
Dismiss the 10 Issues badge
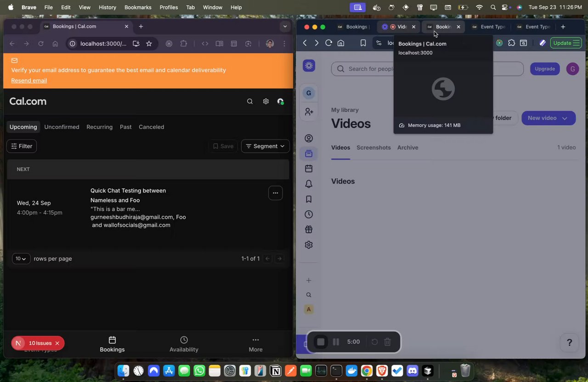coord(57,343)
